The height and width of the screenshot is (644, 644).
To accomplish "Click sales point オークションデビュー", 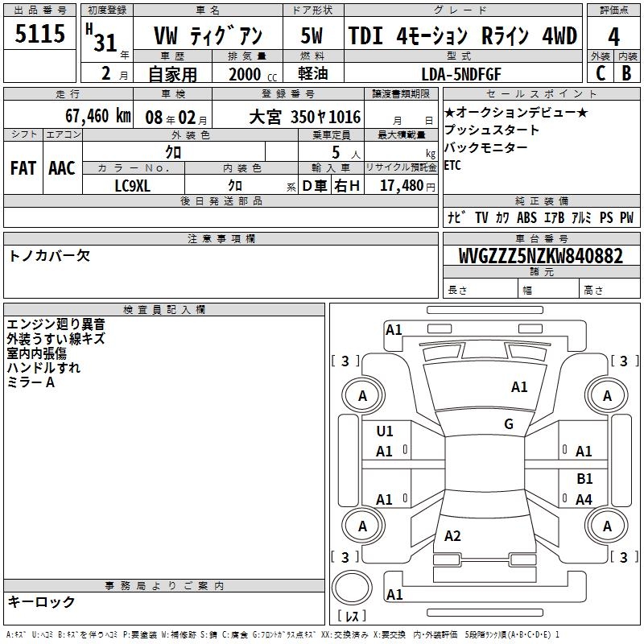I will (x=517, y=112).
